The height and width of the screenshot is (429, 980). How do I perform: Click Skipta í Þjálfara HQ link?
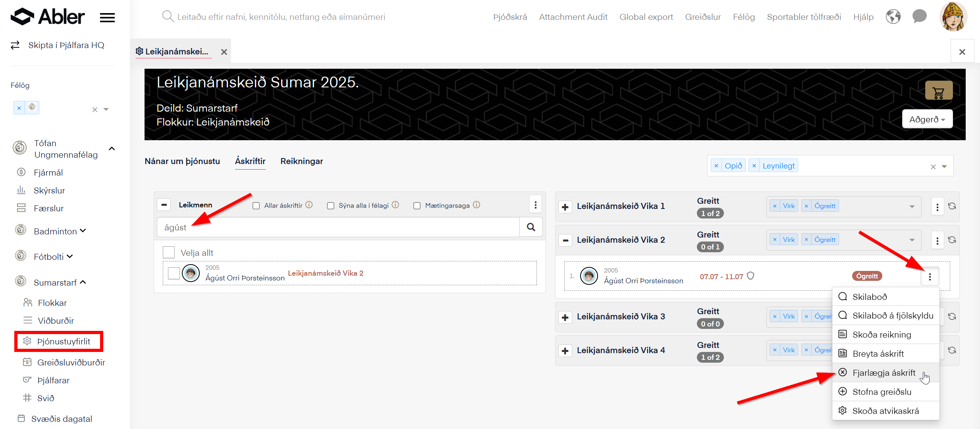(66, 45)
